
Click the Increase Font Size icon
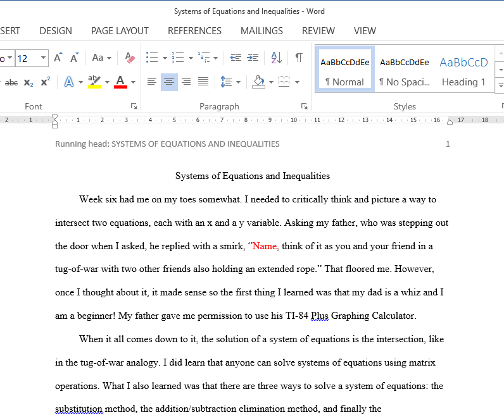58,58
